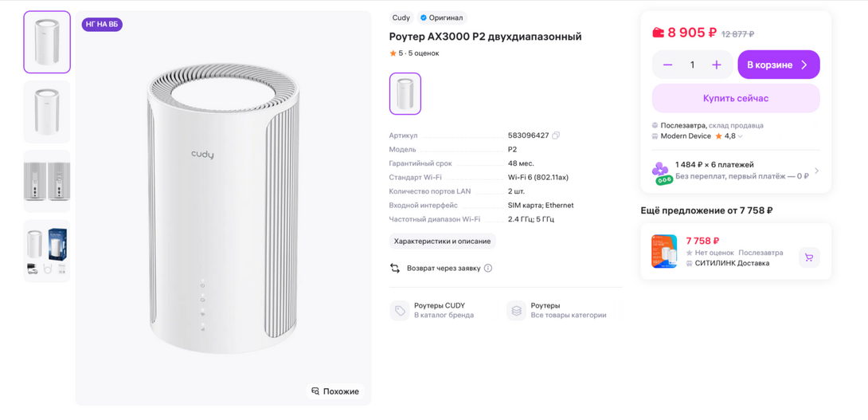This screenshot has width=868, height=420.
Task: Expand the Modern Device seller rating
Action: [x=741, y=136]
